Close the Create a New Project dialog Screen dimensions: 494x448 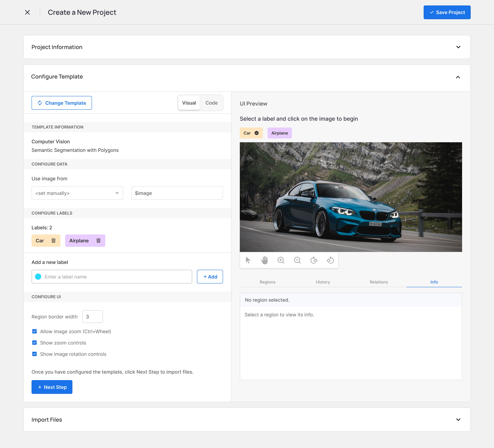(x=27, y=12)
